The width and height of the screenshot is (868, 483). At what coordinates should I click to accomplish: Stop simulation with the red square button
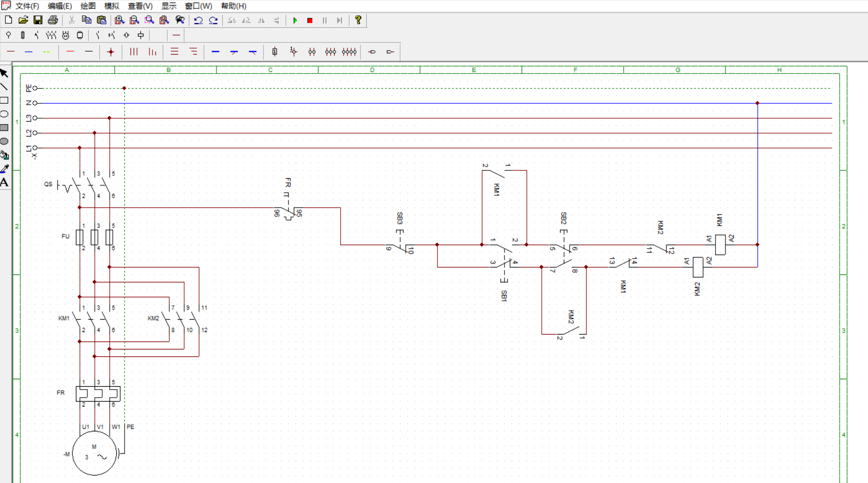click(x=310, y=20)
